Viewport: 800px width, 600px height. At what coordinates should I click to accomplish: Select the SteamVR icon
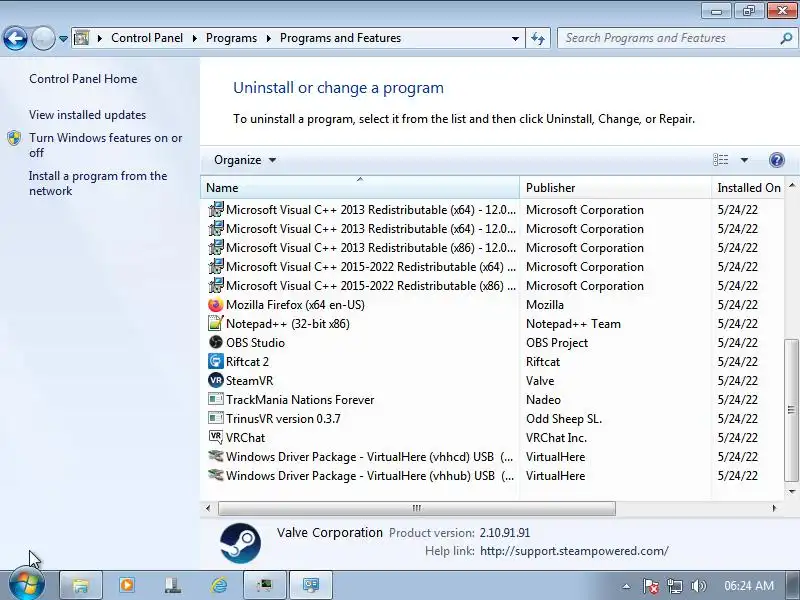click(216, 381)
